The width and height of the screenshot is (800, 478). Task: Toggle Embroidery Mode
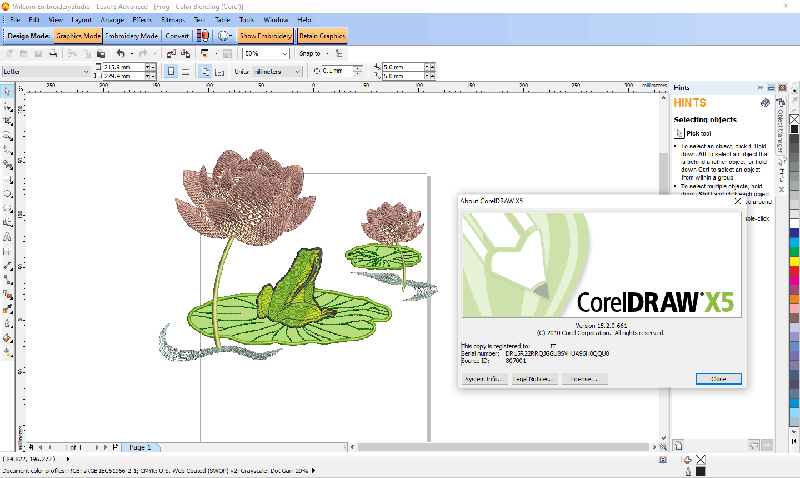tap(132, 36)
